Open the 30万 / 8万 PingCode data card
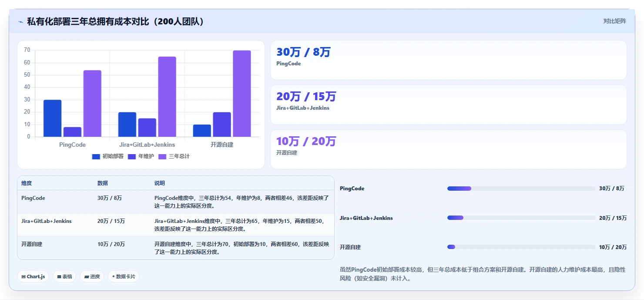Viewport: 644px width, 300px height. click(x=449, y=60)
